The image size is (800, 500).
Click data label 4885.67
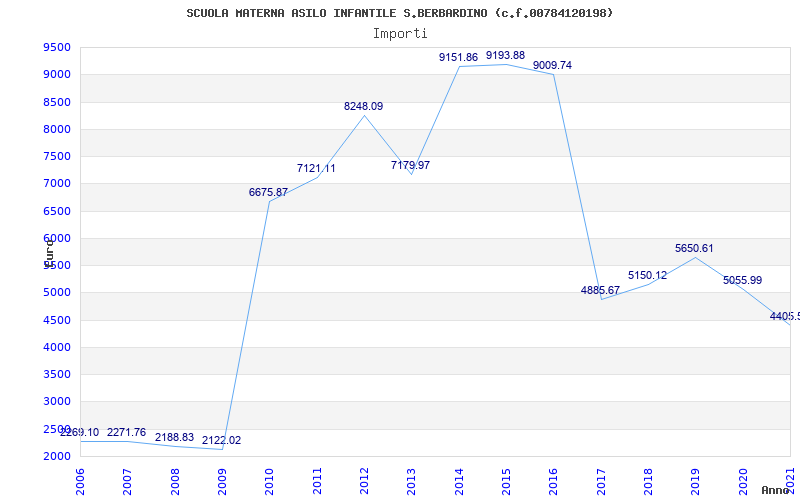600,290
